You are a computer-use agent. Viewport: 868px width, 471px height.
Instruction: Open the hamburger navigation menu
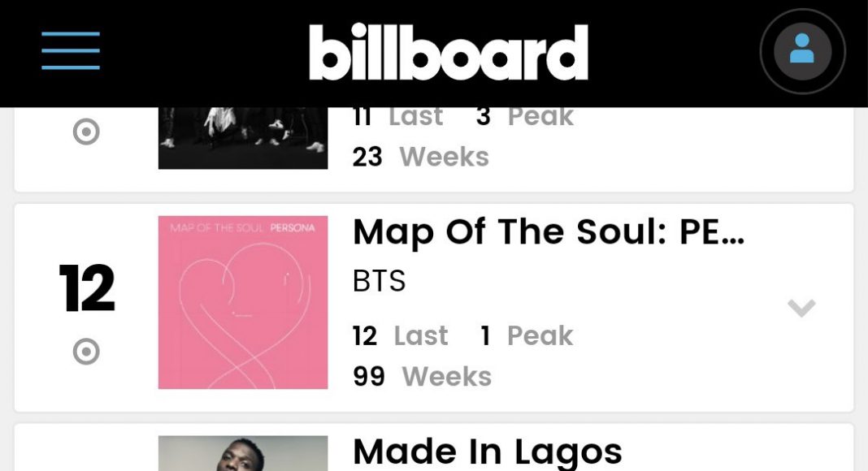pos(71,50)
